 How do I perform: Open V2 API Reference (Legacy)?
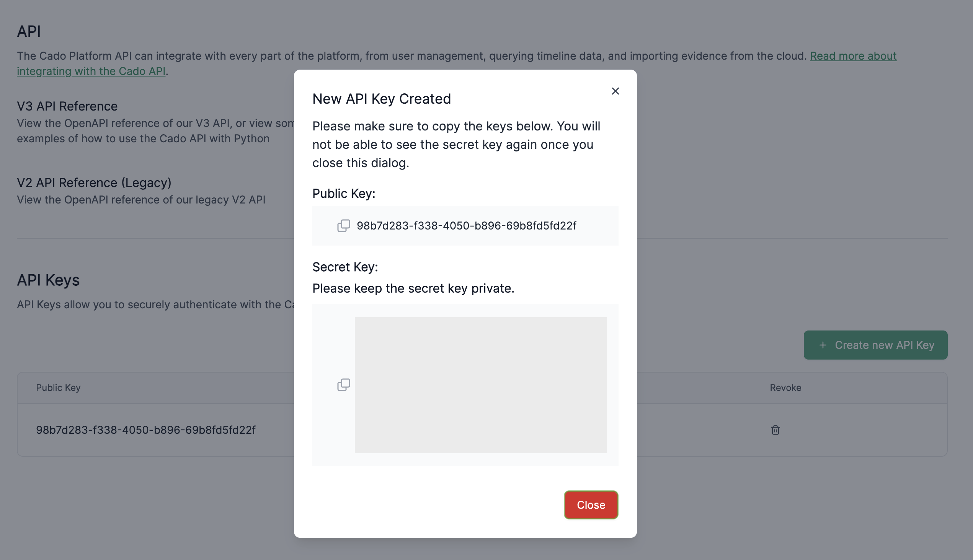[x=94, y=182]
